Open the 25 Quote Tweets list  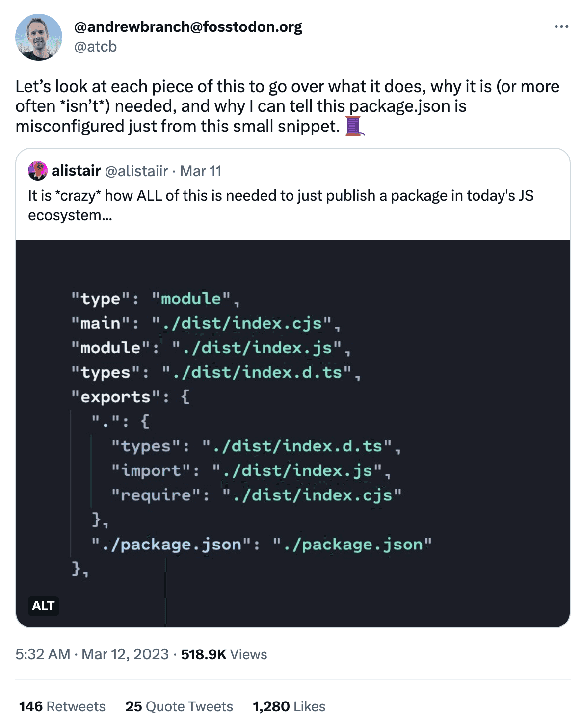click(x=179, y=706)
